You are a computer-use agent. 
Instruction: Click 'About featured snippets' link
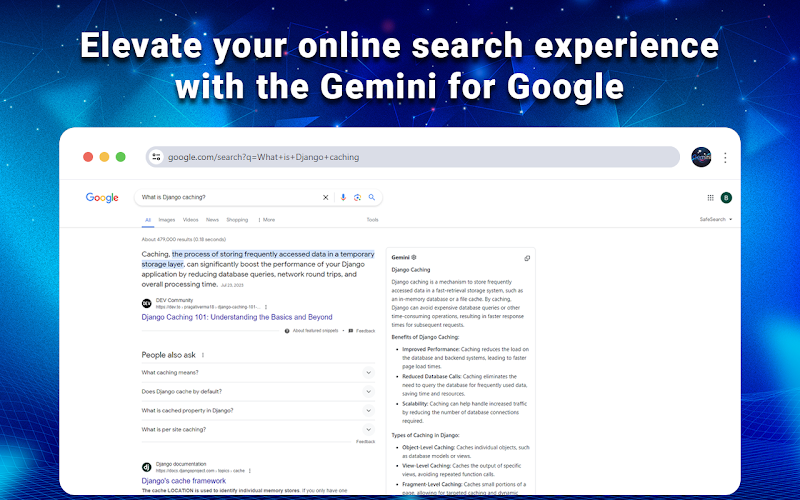(x=315, y=331)
